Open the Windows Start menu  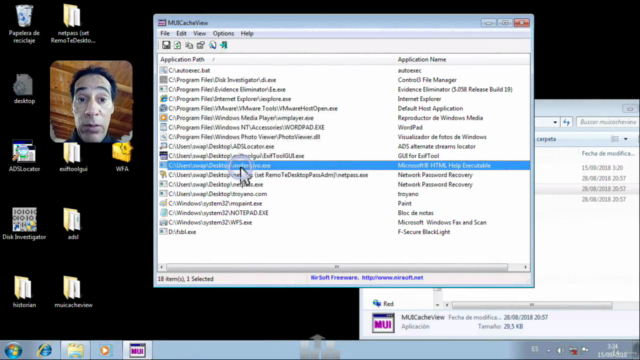point(13,351)
